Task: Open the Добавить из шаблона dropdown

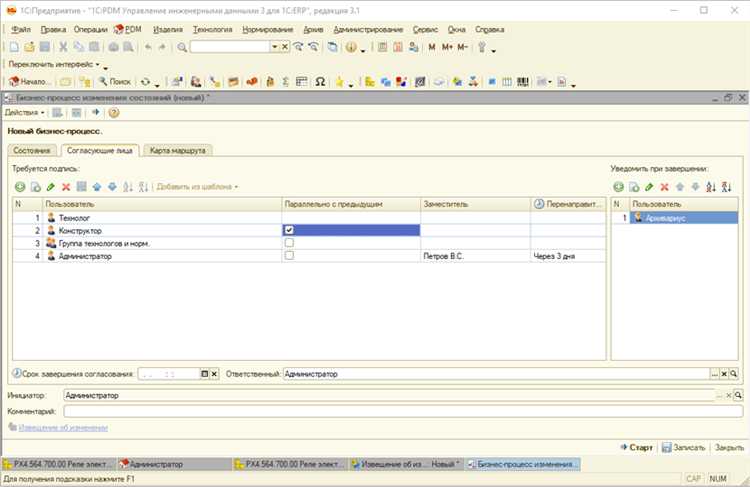Action: (198, 187)
